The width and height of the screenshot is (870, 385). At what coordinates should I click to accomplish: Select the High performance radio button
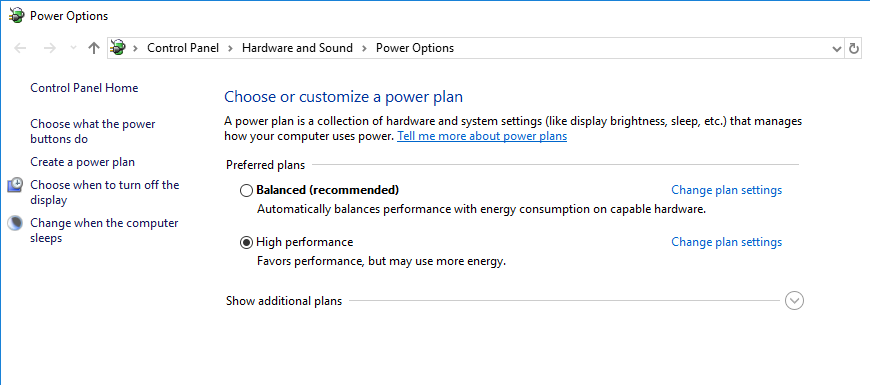pyautogui.click(x=246, y=242)
